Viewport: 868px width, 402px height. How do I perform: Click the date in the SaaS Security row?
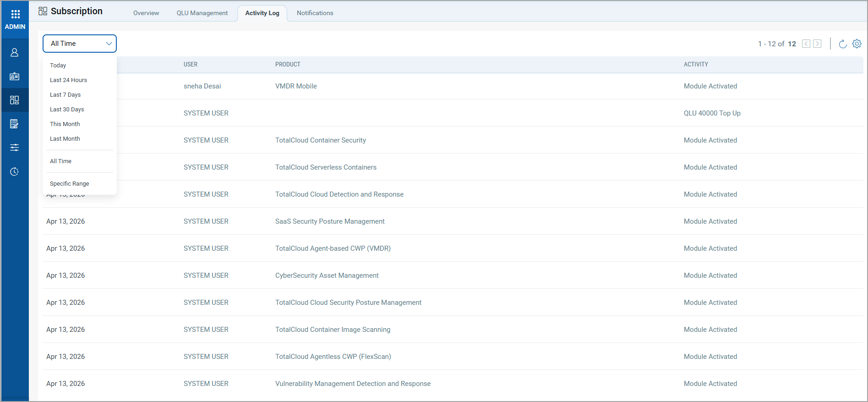tap(66, 221)
